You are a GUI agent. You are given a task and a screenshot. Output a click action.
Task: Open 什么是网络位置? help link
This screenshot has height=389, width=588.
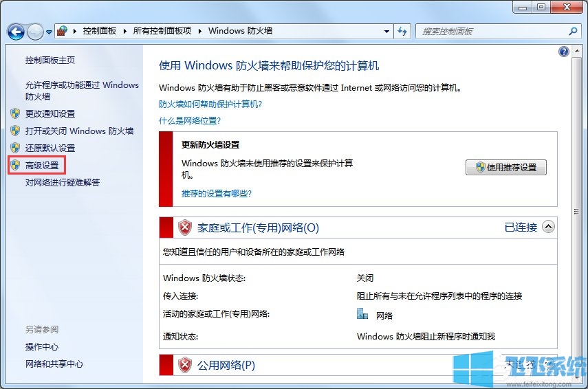point(189,121)
